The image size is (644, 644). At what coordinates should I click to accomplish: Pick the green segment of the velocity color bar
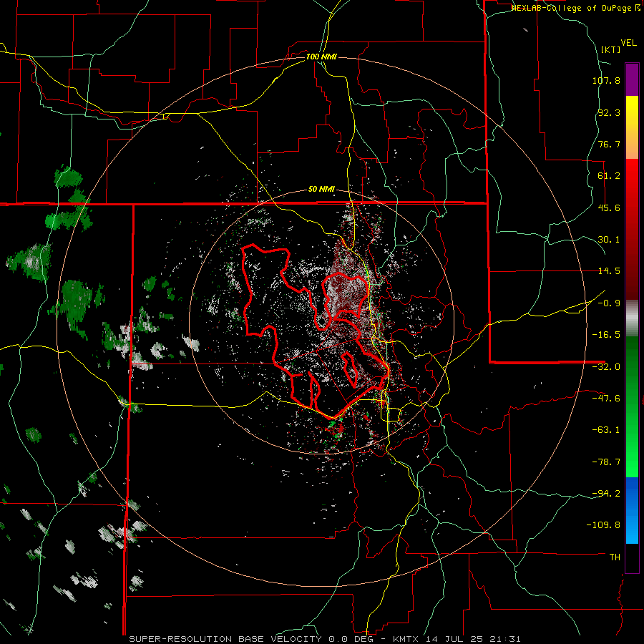click(x=632, y=406)
